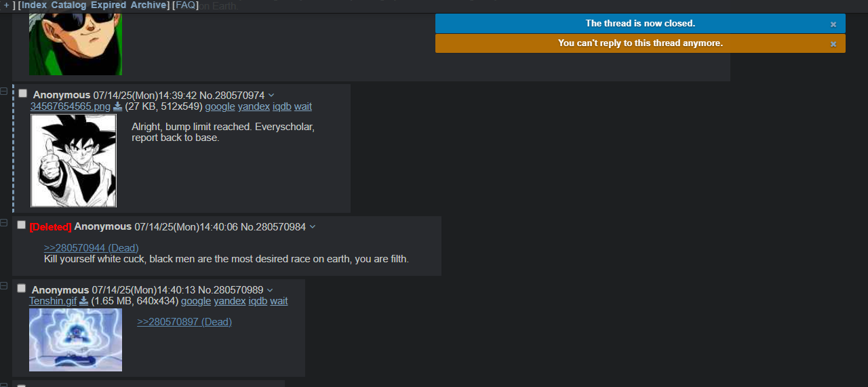Dismiss the 'thread is now closed' notification
The height and width of the screenshot is (387, 868).
point(833,24)
